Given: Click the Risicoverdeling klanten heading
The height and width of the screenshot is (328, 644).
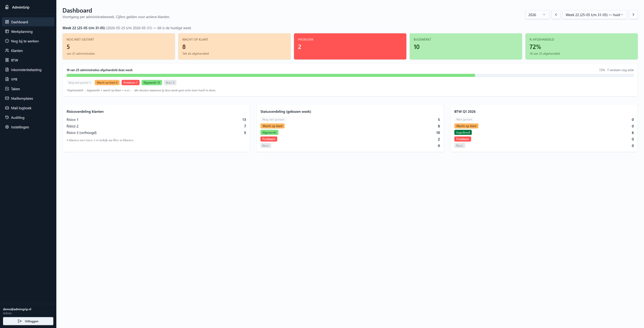Looking at the screenshot, I should click(x=85, y=111).
